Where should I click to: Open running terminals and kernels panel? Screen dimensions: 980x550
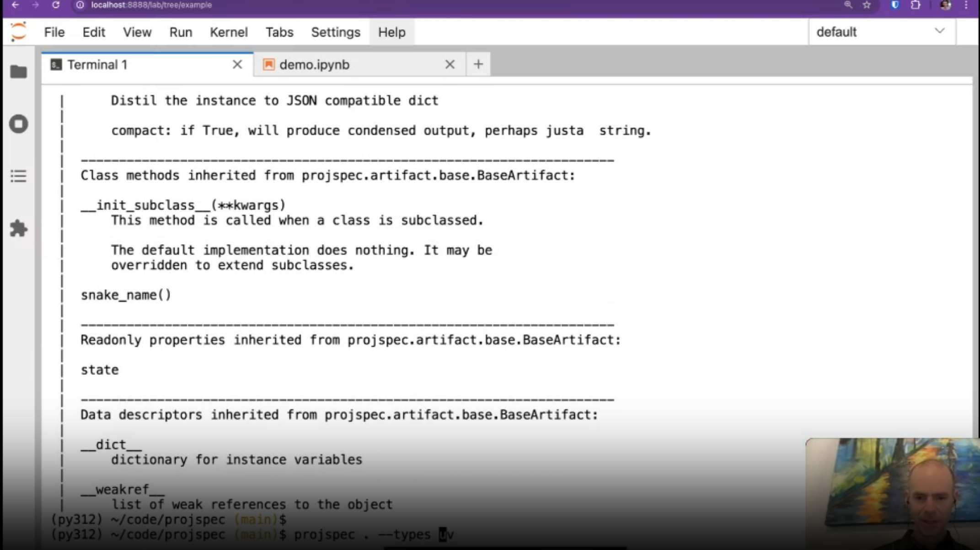click(18, 124)
